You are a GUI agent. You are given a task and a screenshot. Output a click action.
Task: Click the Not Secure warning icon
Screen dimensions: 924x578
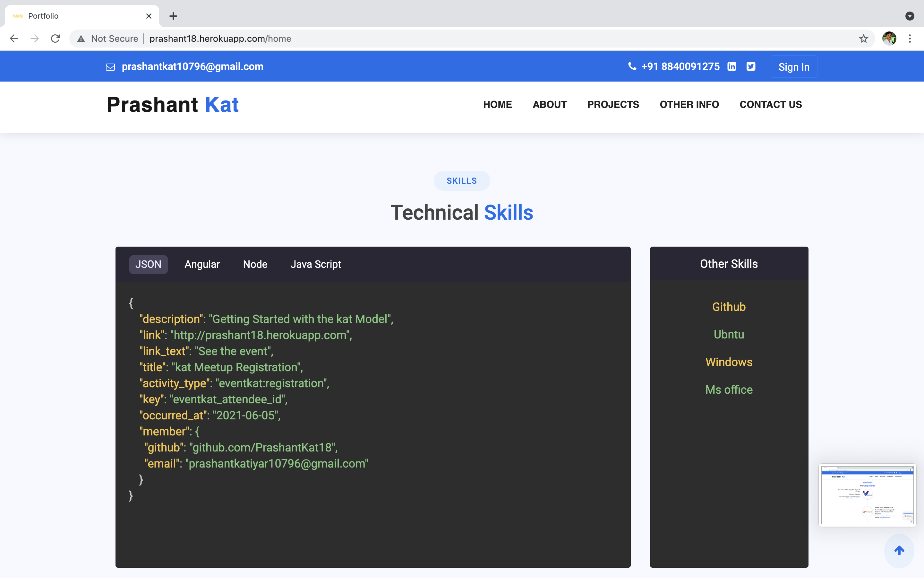[x=81, y=39]
